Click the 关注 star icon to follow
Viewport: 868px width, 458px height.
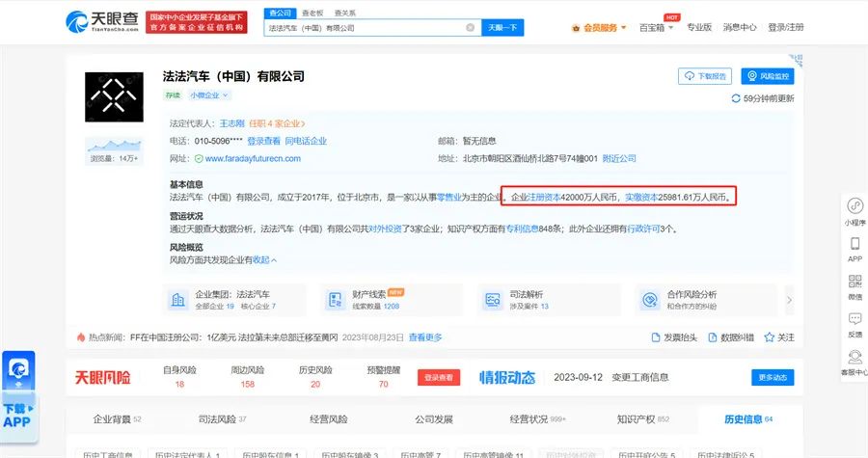point(771,337)
